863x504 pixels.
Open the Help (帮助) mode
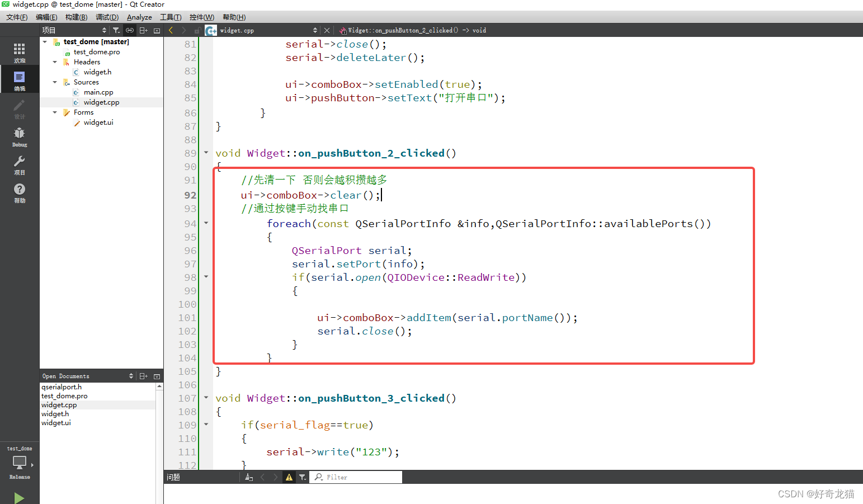(x=20, y=192)
